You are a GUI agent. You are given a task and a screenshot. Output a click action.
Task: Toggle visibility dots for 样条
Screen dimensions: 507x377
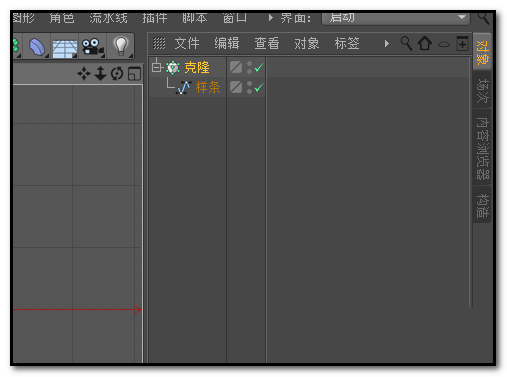tap(249, 87)
